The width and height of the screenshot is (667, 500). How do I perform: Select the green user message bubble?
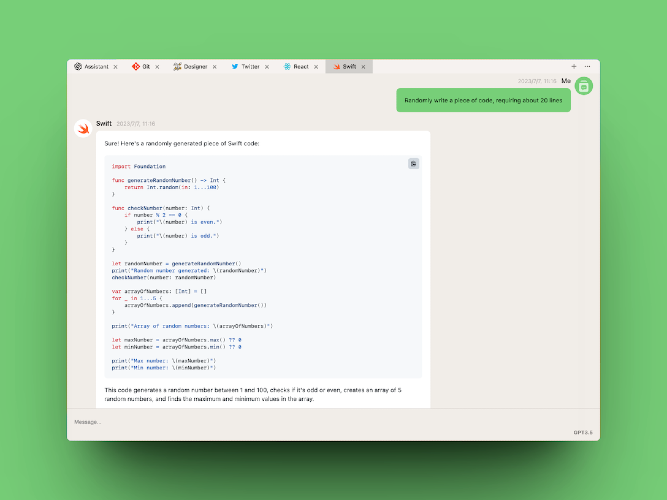pyautogui.click(x=483, y=100)
